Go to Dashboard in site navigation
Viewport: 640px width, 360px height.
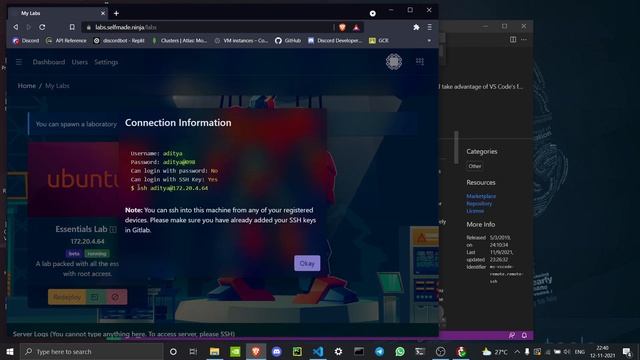(x=49, y=62)
